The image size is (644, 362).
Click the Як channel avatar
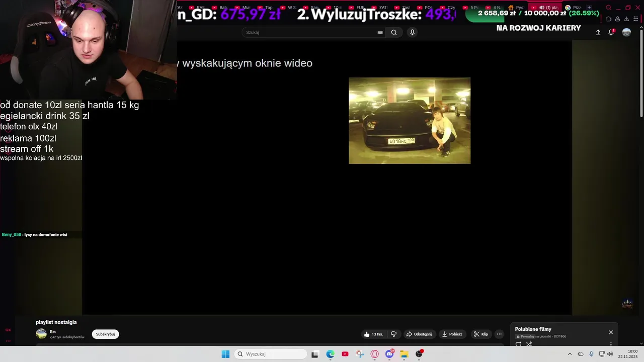pos(41,334)
